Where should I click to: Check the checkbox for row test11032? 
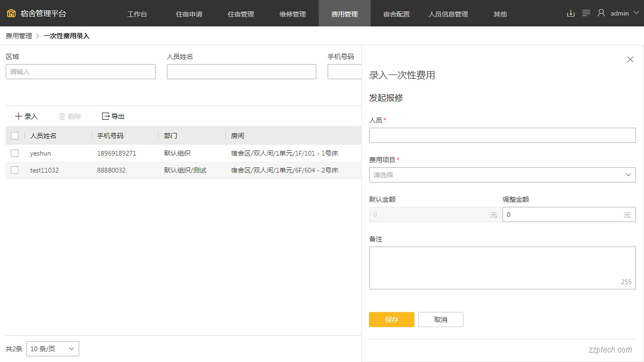click(15, 170)
